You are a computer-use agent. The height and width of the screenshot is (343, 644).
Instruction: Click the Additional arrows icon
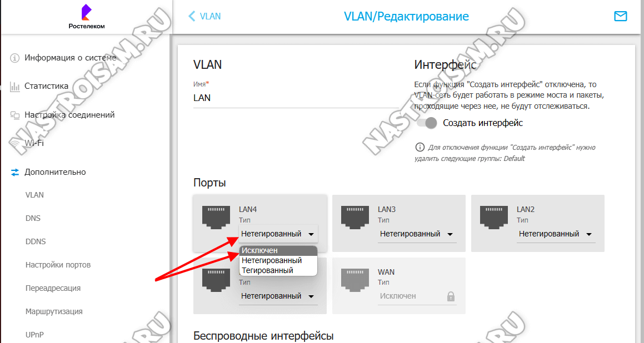15,172
